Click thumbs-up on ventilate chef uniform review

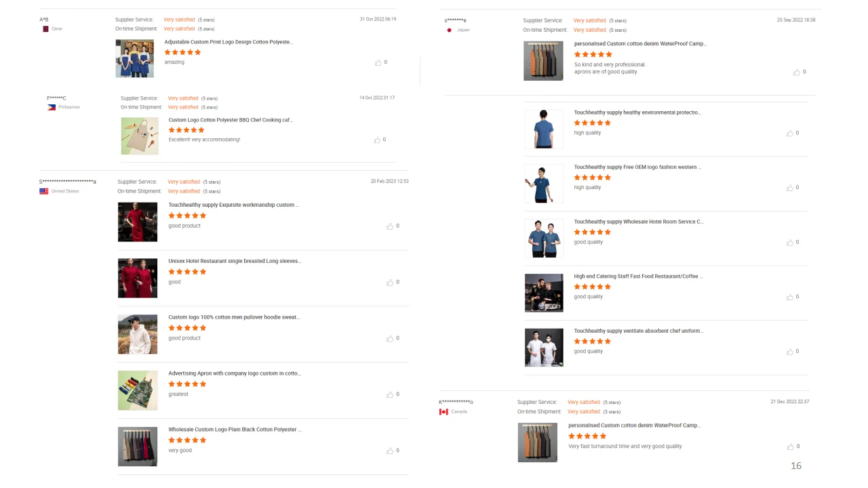(x=789, y=352)
